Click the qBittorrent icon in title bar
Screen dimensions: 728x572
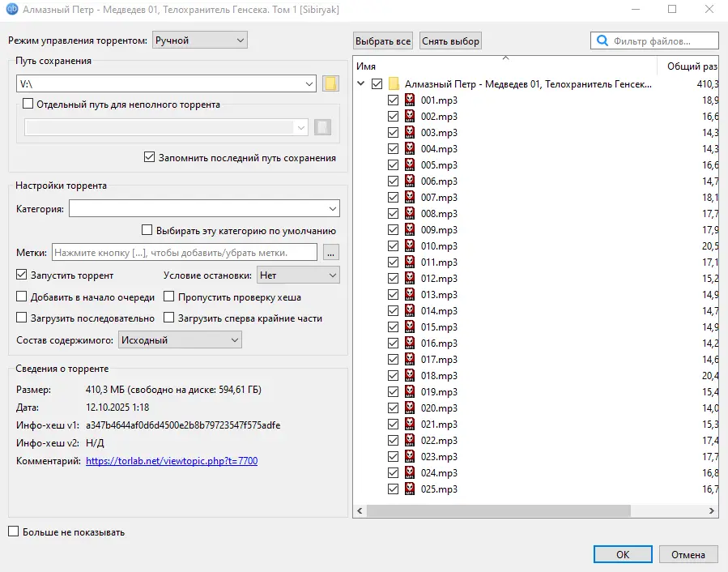pyautogui.click(x=12, y=9)
